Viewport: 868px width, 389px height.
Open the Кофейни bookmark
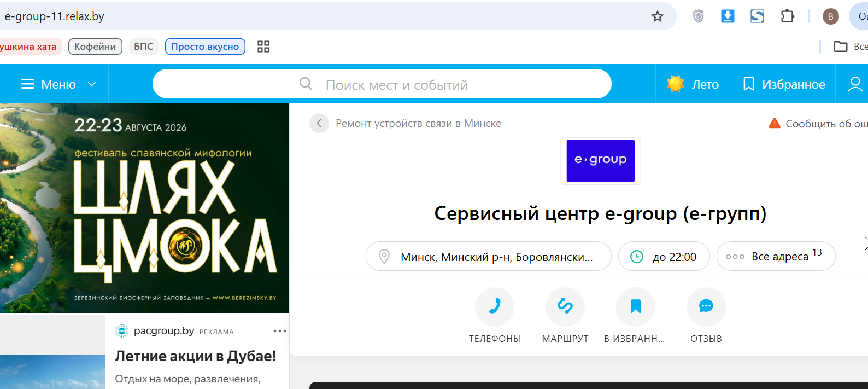click(x=95, y=47)
